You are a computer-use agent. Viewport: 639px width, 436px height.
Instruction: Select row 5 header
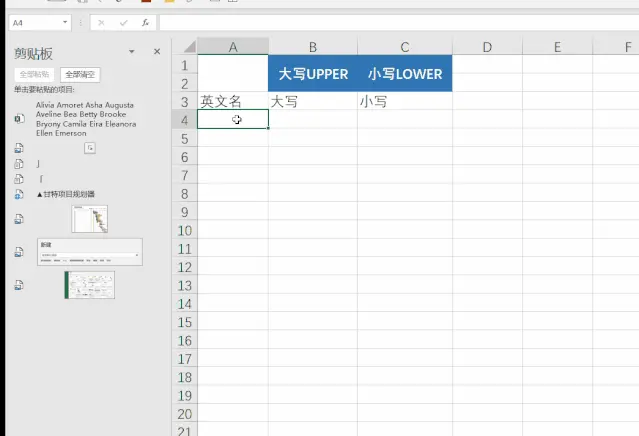(x=185, y=139)
